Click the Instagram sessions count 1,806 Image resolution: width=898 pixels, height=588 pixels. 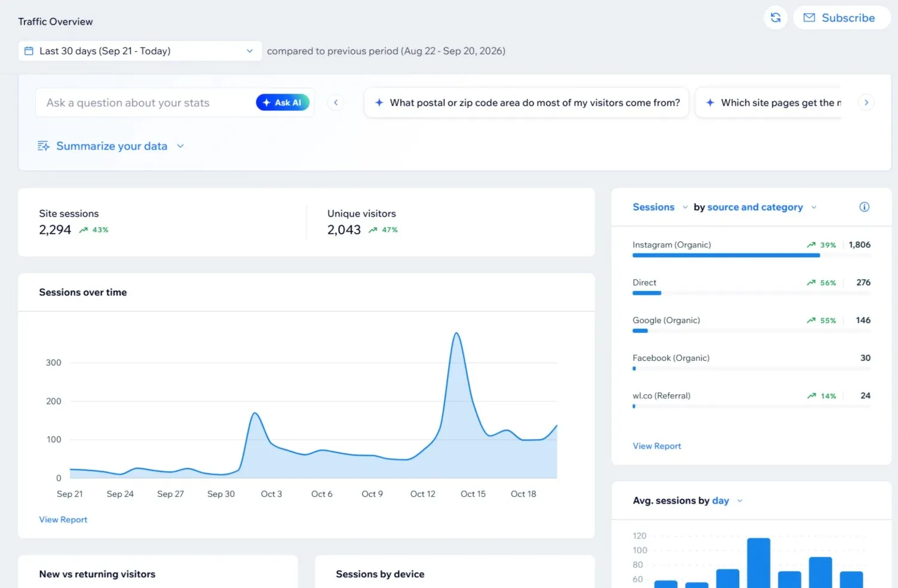coord(860,245)
